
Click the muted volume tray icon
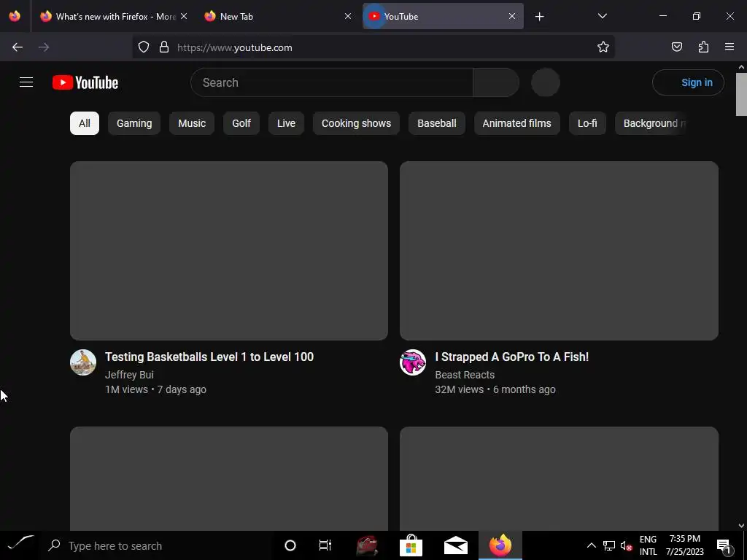[626, 545]
